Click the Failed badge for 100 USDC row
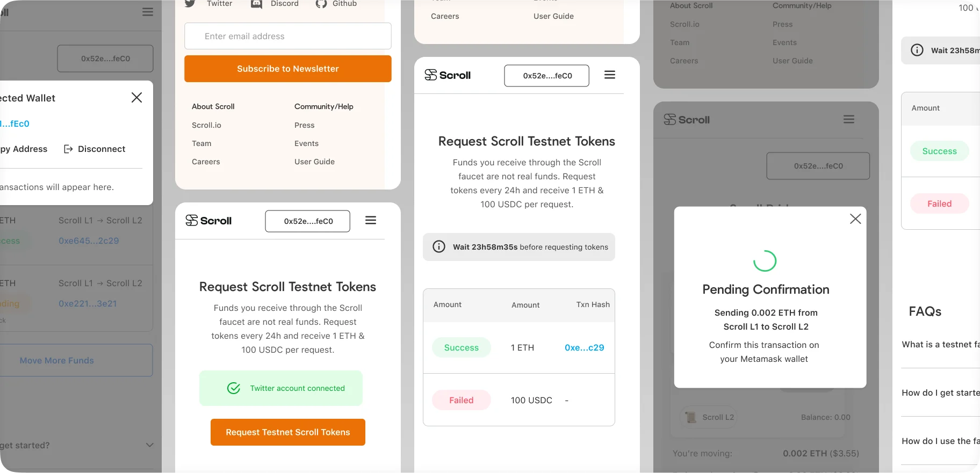Screen dimensions: 980x473 pyautogui.click(x=461, y=400)
